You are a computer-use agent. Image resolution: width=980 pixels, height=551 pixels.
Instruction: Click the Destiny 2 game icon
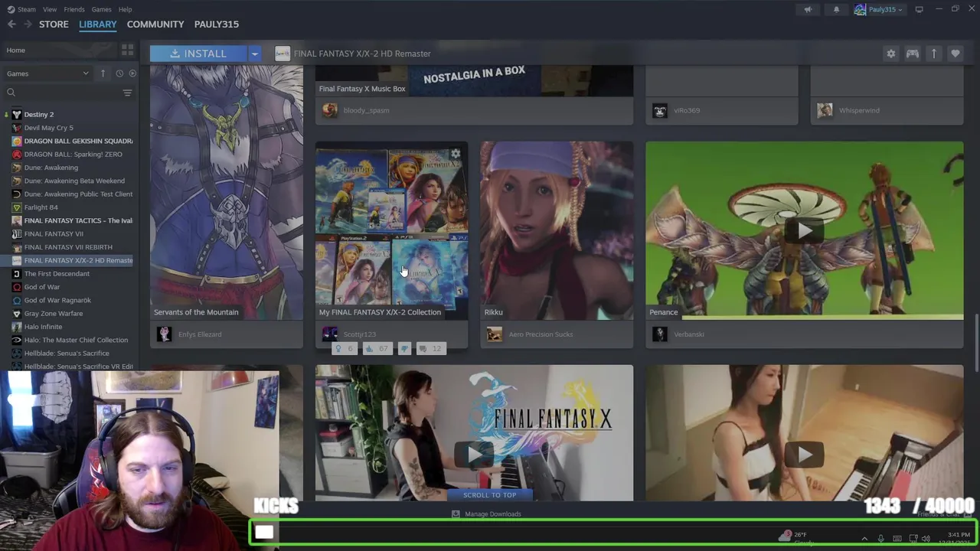(x=16, y=115)
